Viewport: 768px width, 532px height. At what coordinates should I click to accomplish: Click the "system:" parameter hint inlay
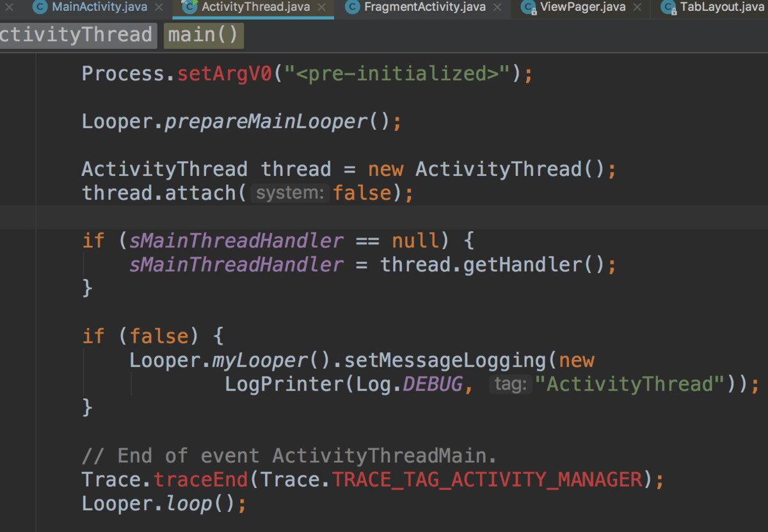tap(290, 193)
